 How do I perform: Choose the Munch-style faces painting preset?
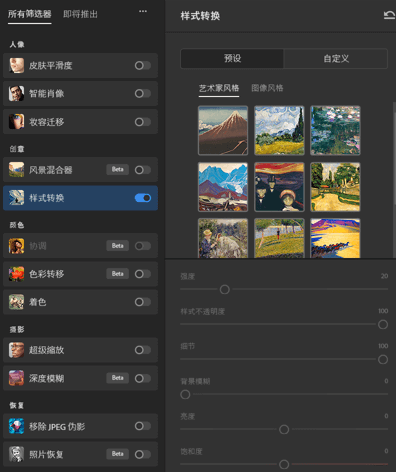tap(279, 187)
